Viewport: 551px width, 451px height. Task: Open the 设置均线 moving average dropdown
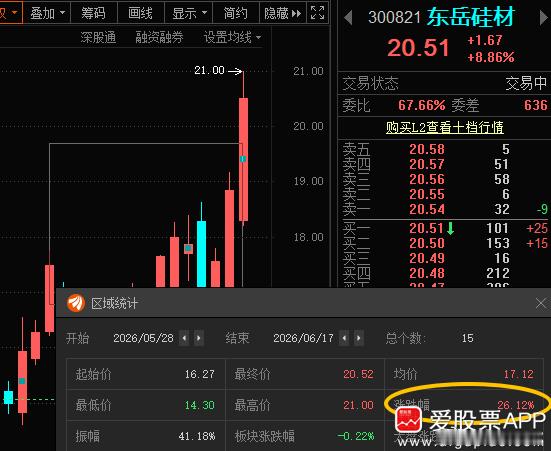coord(232,37)
